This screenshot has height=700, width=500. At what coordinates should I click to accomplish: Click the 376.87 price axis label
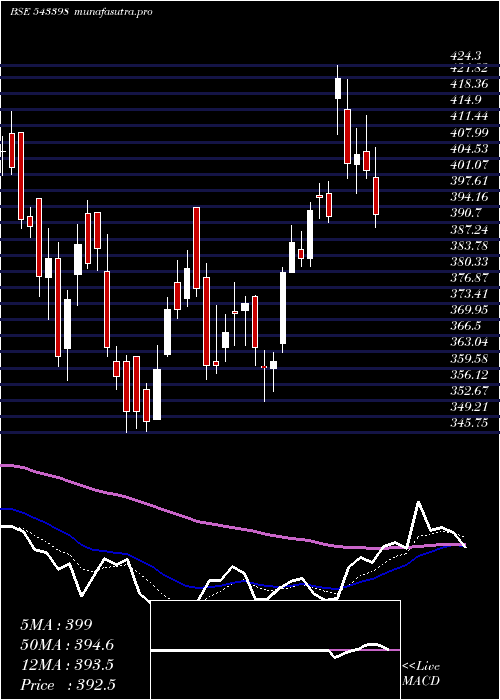(469, 277)
